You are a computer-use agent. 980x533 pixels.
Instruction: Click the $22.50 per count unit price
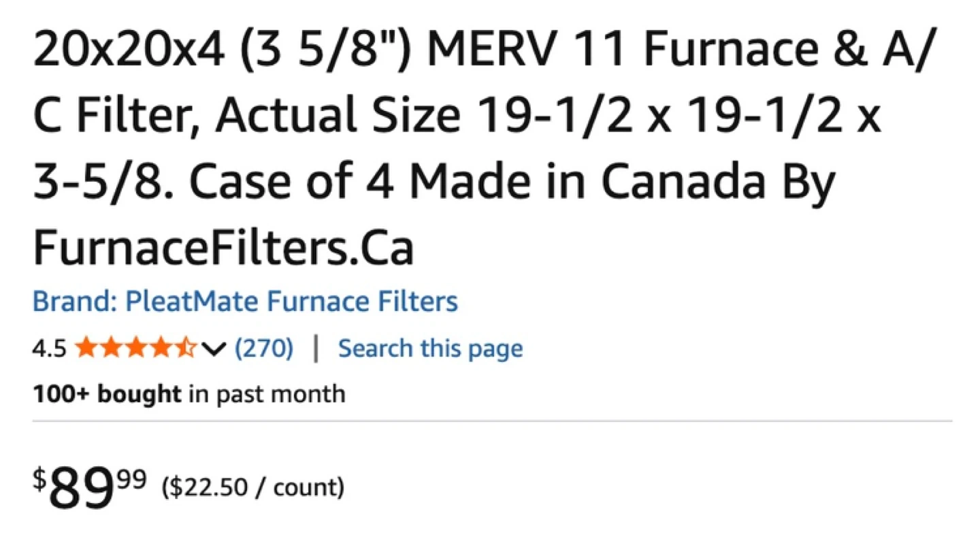click(x=252, y=487)
